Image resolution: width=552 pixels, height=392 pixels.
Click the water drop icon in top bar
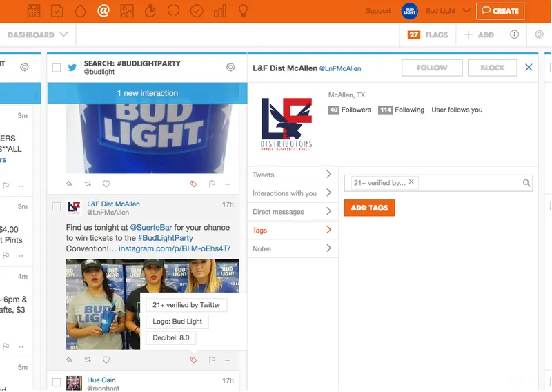(x=81, y=11)
